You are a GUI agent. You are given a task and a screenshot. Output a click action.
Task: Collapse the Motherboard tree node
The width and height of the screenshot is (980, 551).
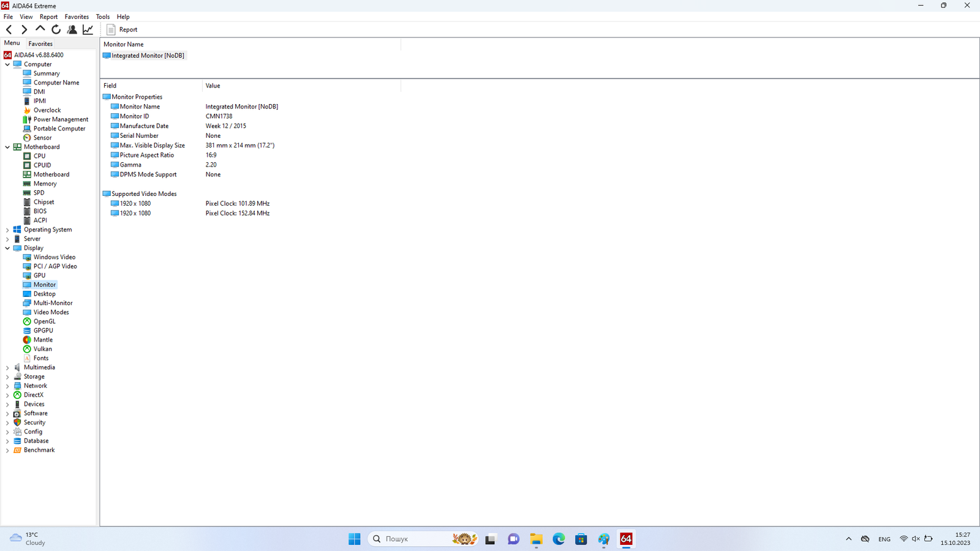7,147
